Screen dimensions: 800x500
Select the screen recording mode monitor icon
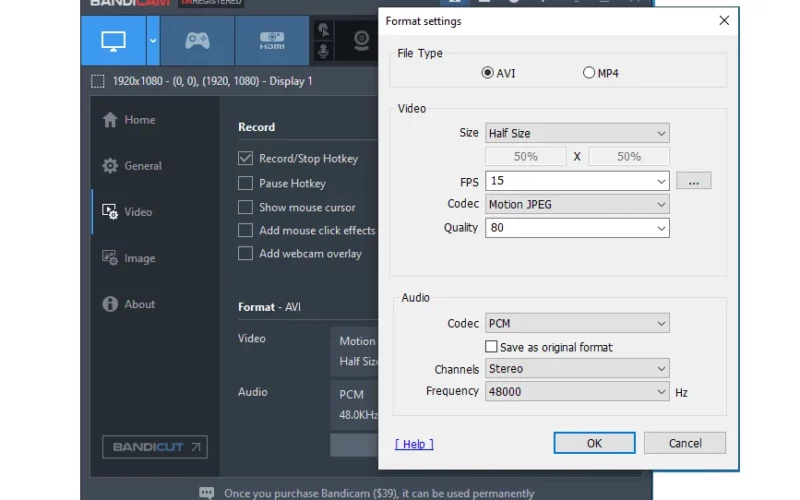tap(113, 40)
